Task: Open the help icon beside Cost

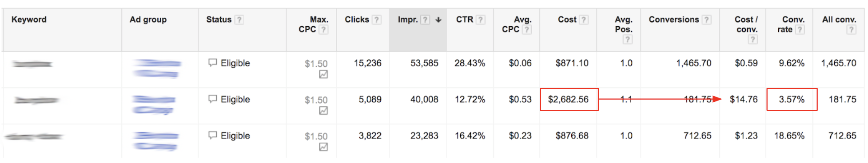Action: pyautogui.click(x=584, y=19)
